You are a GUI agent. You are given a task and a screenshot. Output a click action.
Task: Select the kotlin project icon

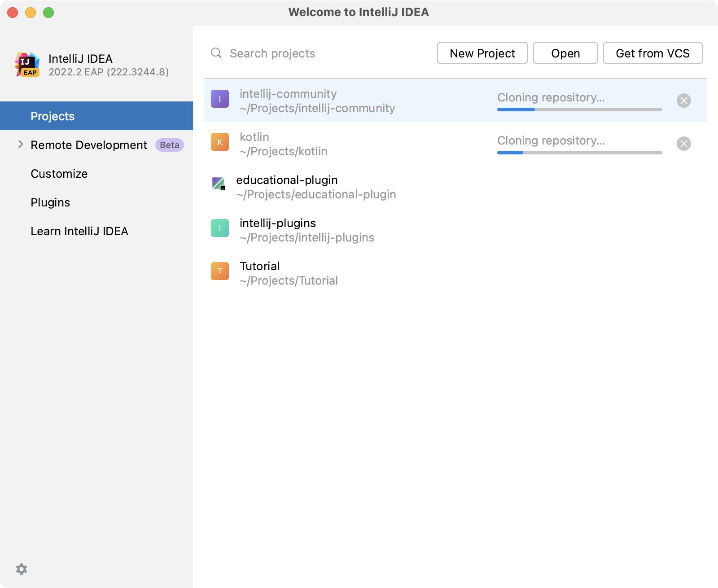click(219, 142)
